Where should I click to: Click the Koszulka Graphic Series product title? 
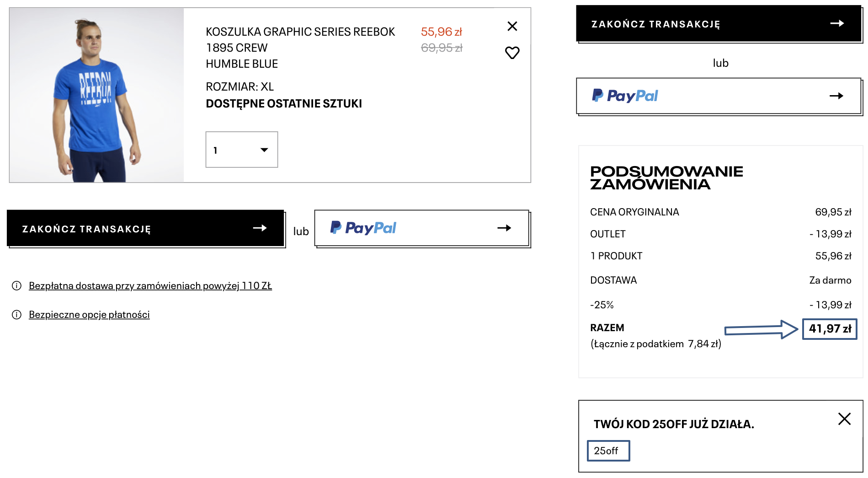[300, 48]
